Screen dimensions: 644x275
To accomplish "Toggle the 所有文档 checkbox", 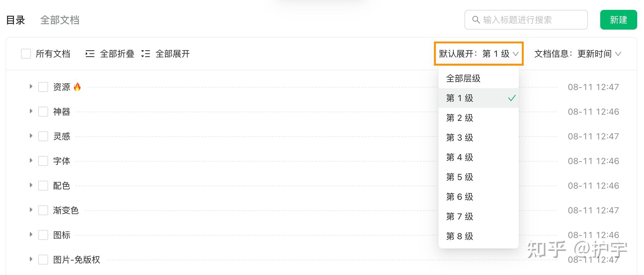I will coord(26,54).
